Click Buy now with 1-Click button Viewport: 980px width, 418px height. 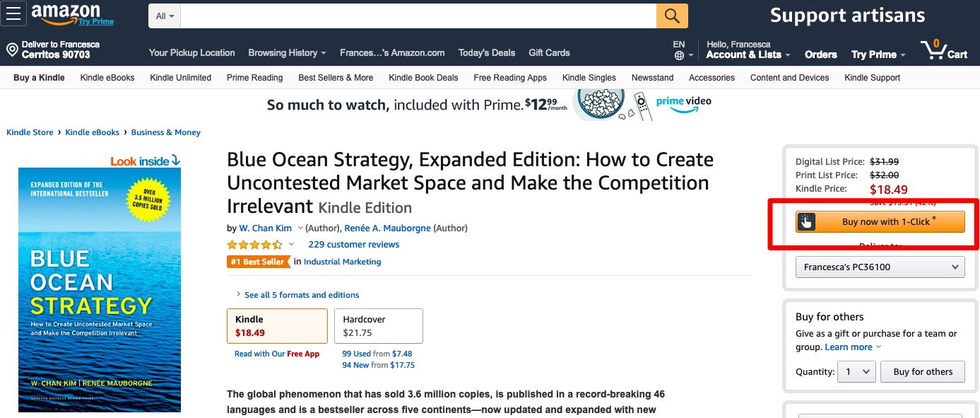tap(880, 221)
